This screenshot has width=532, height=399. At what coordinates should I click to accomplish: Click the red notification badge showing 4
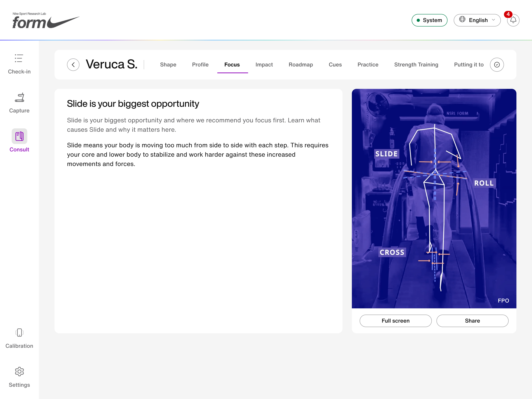point(508,14)
